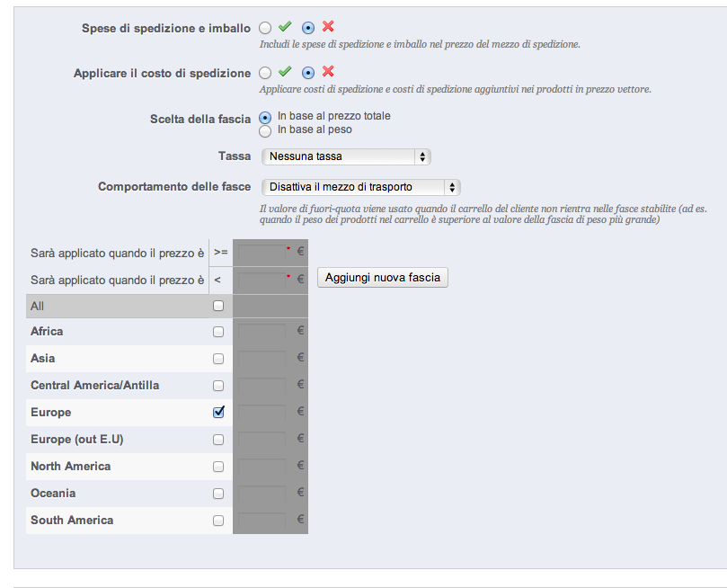Screen dimensions: 727x588
Task: Tick the All zones checkbox
Action: tap(218, 306)
